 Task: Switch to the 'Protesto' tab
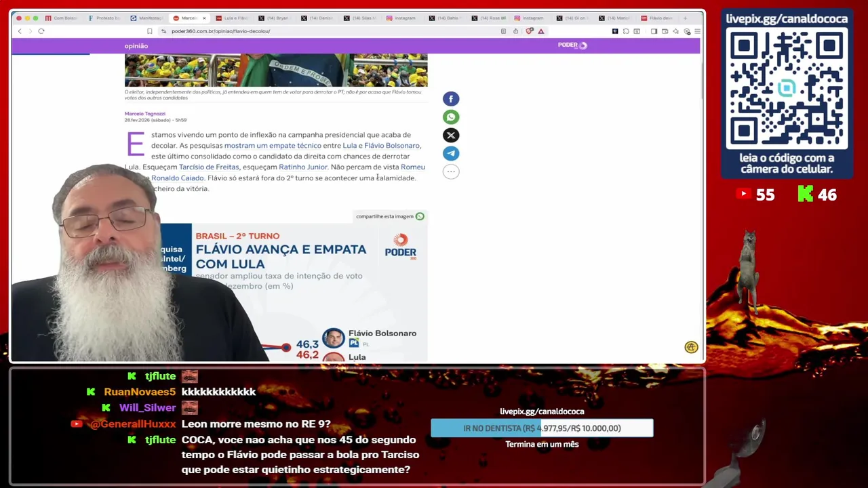104,18
